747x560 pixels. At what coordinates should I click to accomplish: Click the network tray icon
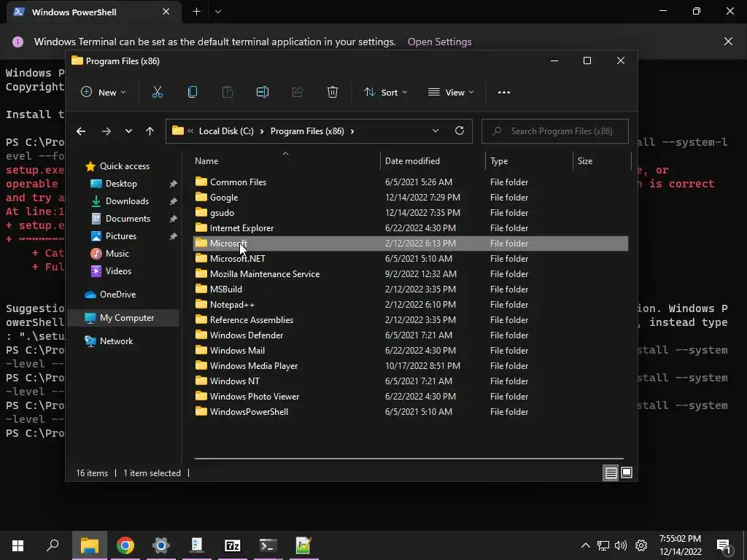tap(603, 545)
